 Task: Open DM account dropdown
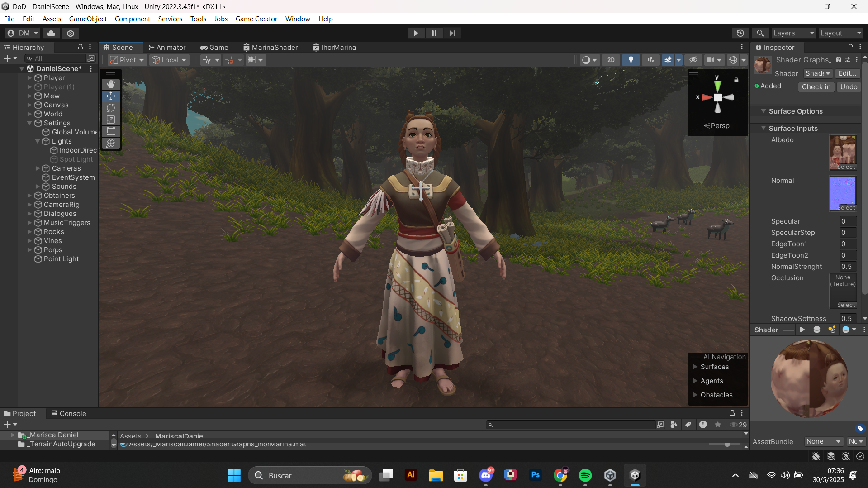[23, 33]
